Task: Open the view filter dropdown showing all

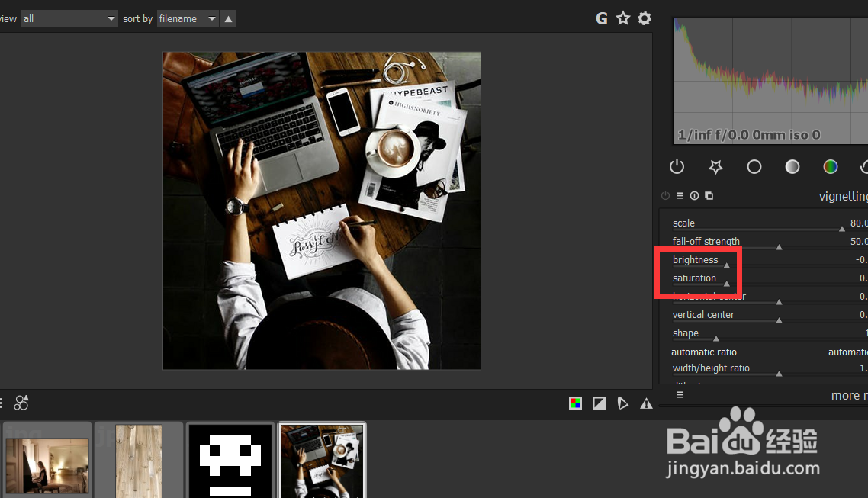Action: (x=69, y=18)
